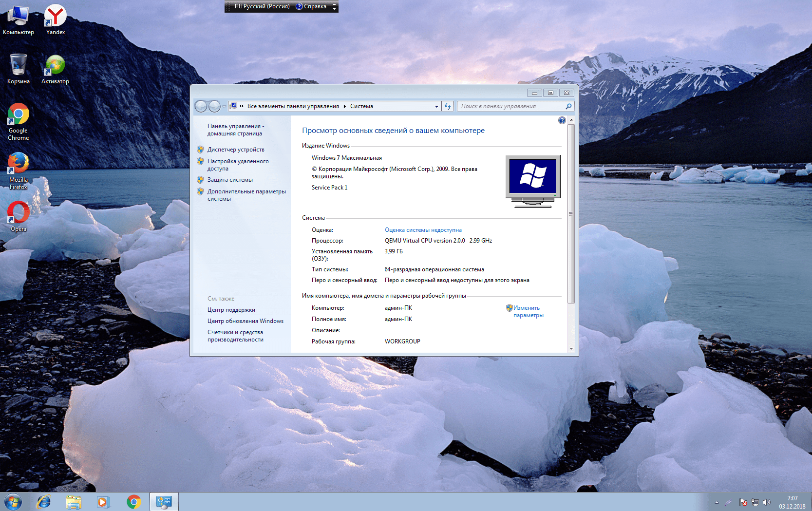Open Центр обновления Windows link
Screen dimensions: 812x511
pos(245,321)
